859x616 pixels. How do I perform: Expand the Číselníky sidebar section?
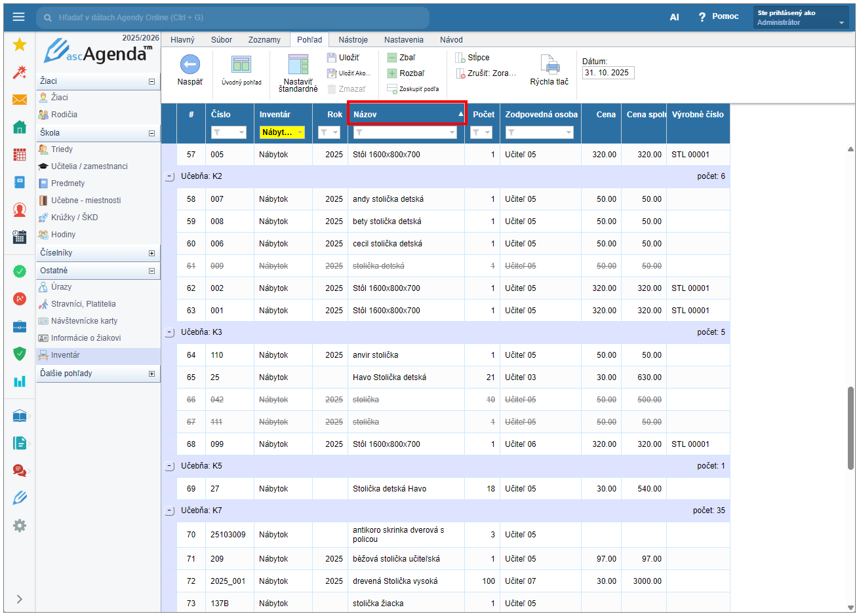click(x=151, y=253)
